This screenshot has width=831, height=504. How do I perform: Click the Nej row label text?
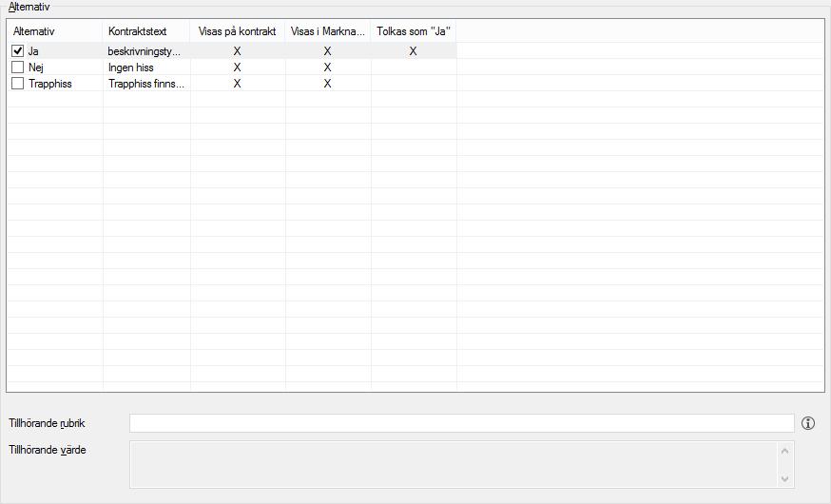tap(36, 68)
